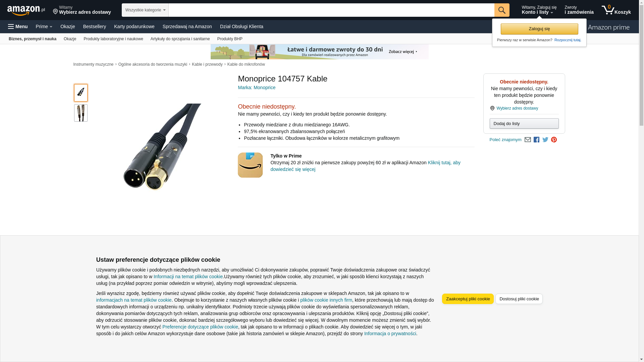Click the orange search magnifier button
Screen dimensions: 644x362
pyautogui.click(x=501, y=10)
